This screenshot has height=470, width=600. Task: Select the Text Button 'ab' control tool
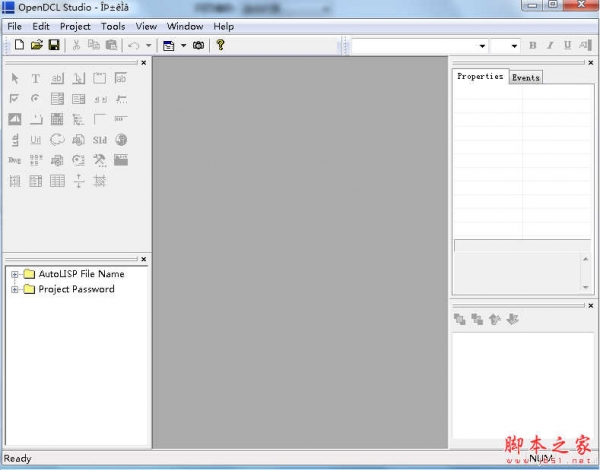point(57,78)
